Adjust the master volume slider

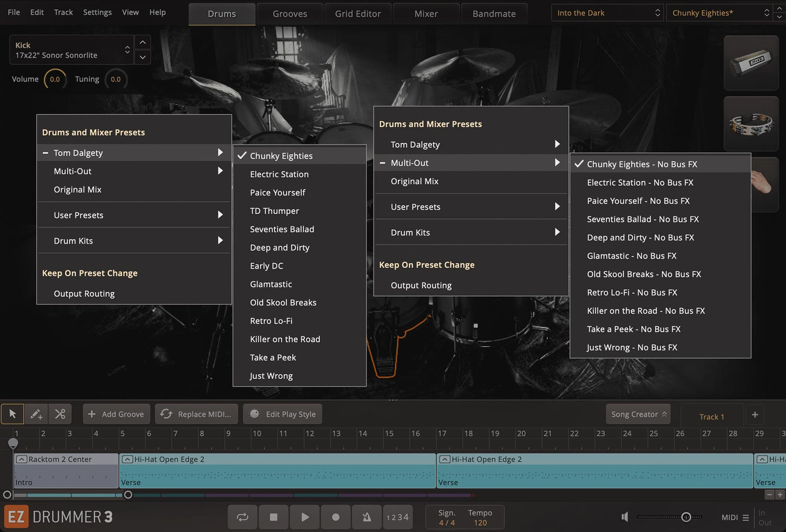pos(686,517)
